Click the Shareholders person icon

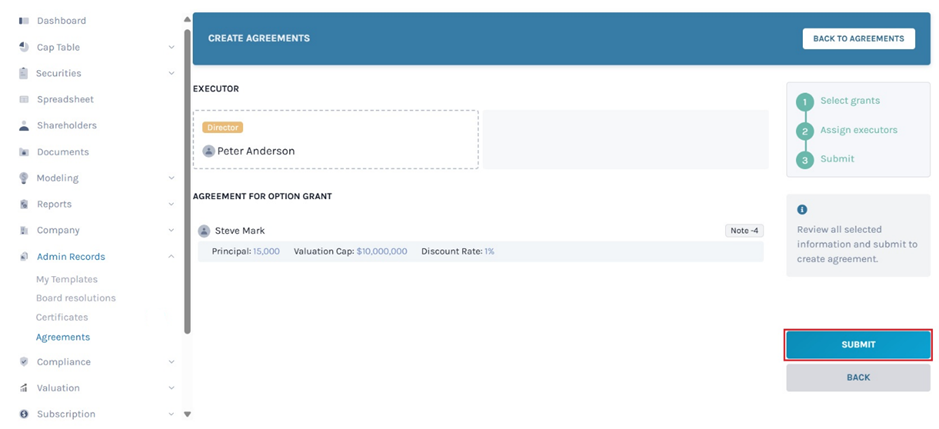(24, 126)
